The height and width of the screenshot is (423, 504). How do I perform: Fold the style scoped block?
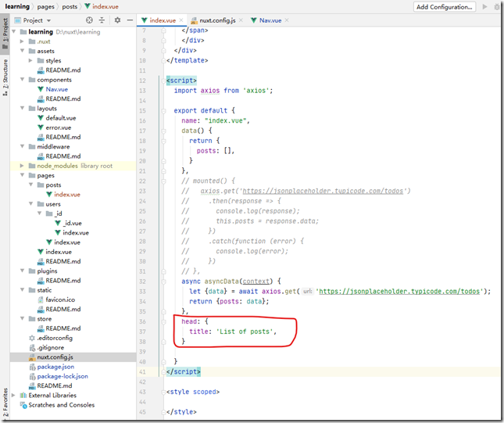point(163,392)
